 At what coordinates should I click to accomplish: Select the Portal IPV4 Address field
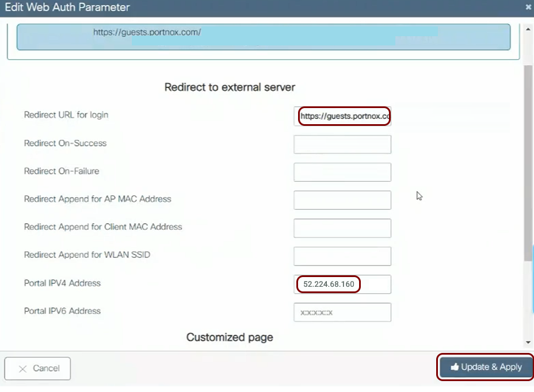(342, 284)
